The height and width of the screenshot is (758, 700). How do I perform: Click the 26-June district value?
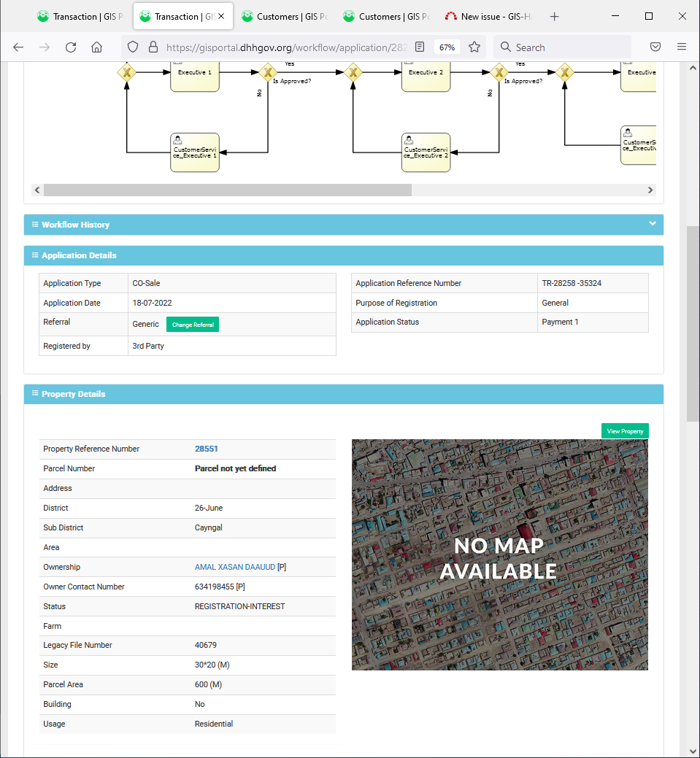click(209, 508)
